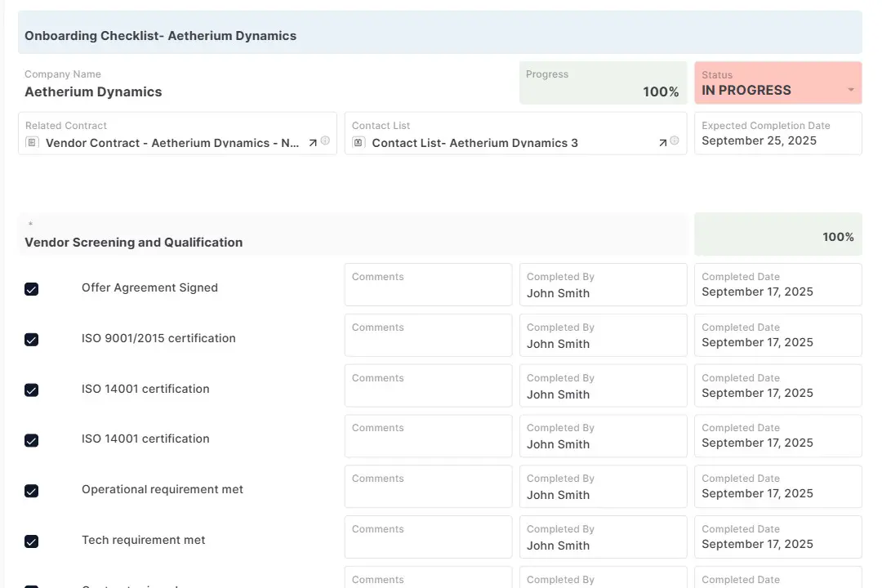Uncheck ISO 9001/2015 certification item

click(x=31, y=340)
